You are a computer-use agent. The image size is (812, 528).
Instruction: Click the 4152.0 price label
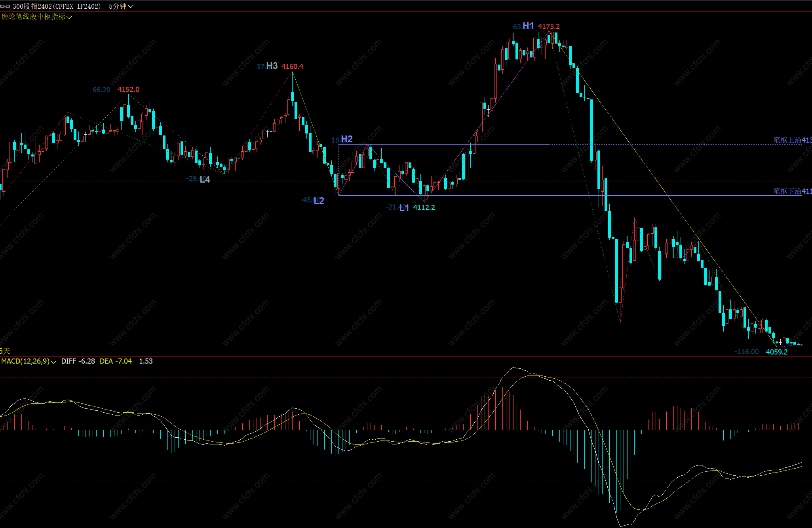(x=128, y=90)
